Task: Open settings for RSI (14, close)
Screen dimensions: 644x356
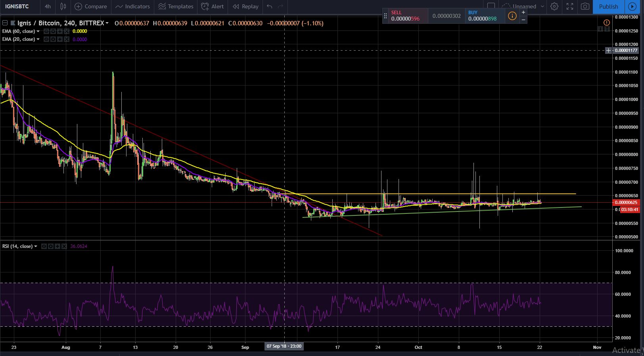Action: [51, 246]
